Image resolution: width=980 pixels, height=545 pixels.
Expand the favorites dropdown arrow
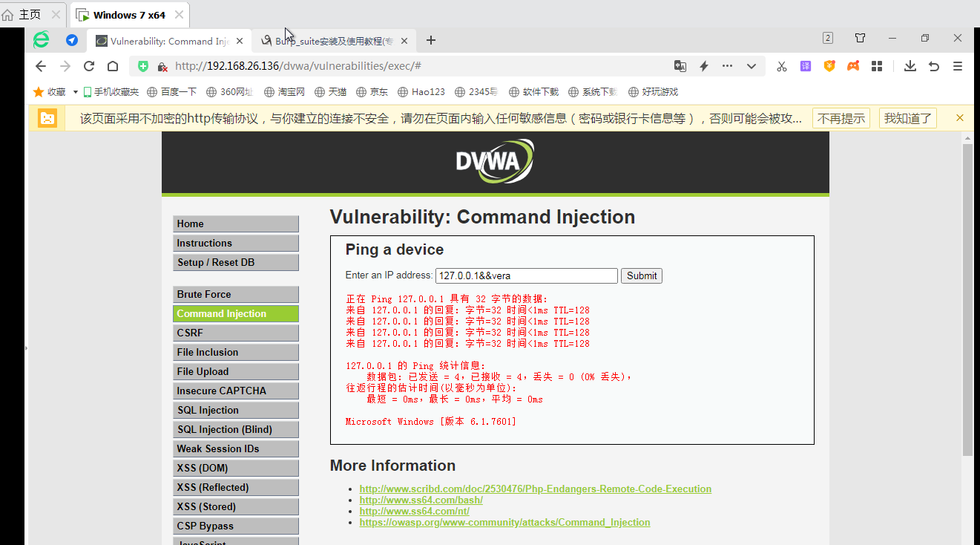[76, 92]
